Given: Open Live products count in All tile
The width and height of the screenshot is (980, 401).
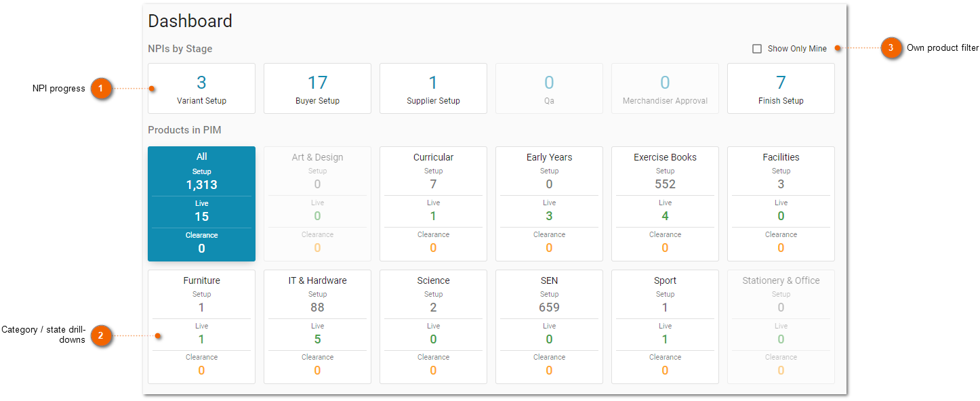Looking at the screenshot, I should pos(201,211).
